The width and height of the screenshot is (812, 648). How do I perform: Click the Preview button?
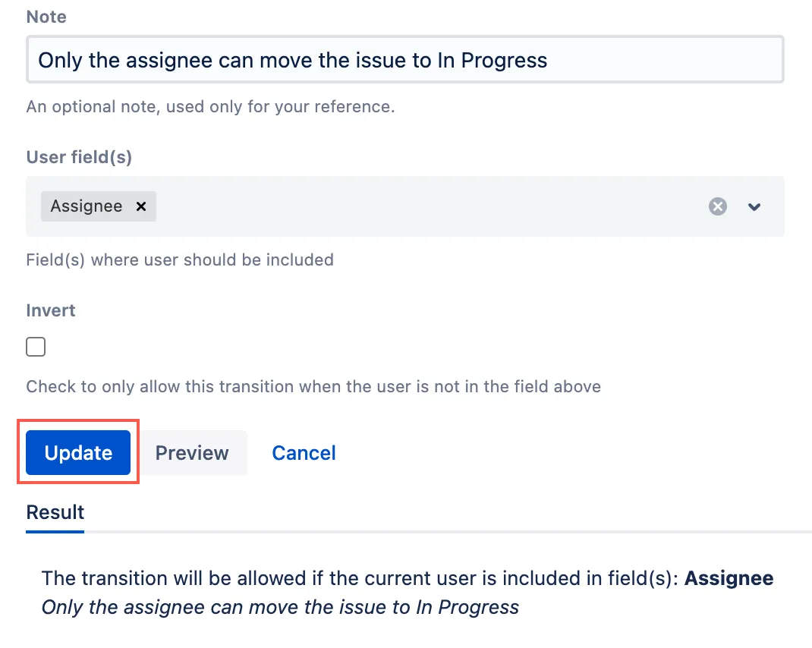tap(192, 452)
